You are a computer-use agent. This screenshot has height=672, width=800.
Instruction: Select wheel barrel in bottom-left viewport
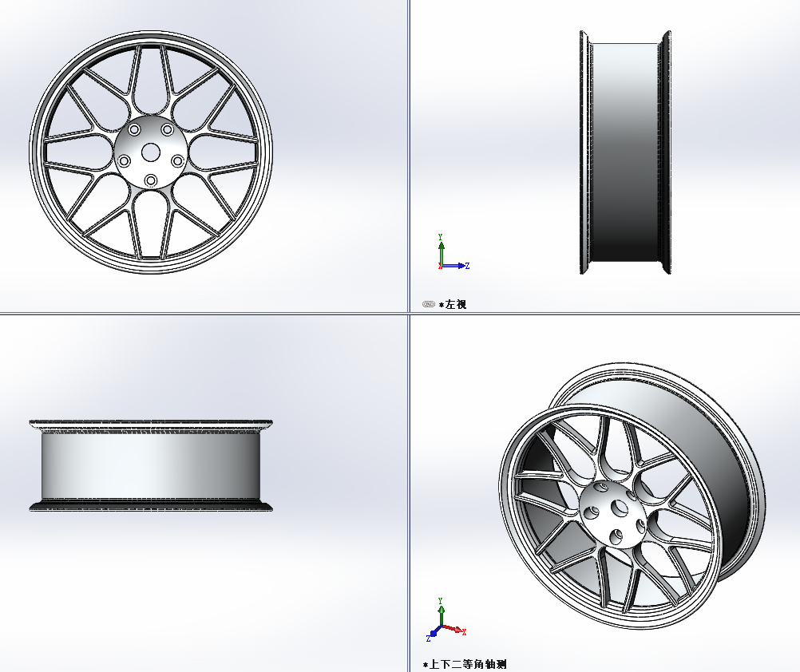click(150, 465)
